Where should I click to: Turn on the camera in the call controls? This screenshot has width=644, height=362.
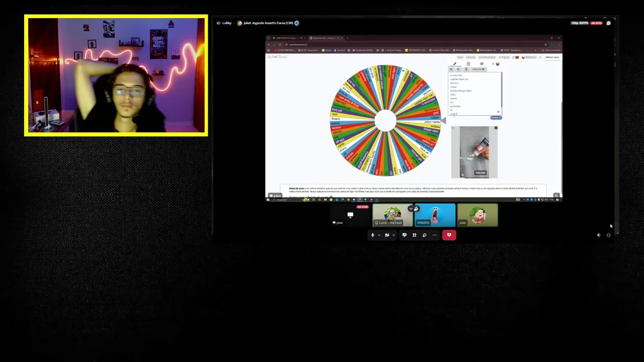387,235
